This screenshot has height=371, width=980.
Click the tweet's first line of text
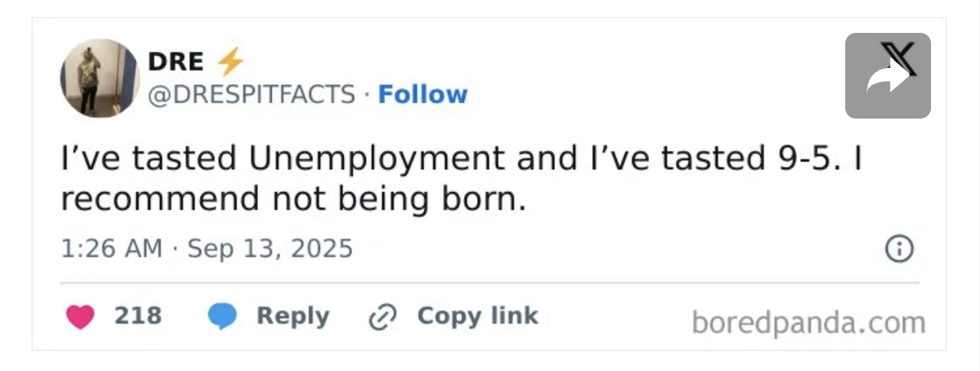pos(461,158)
